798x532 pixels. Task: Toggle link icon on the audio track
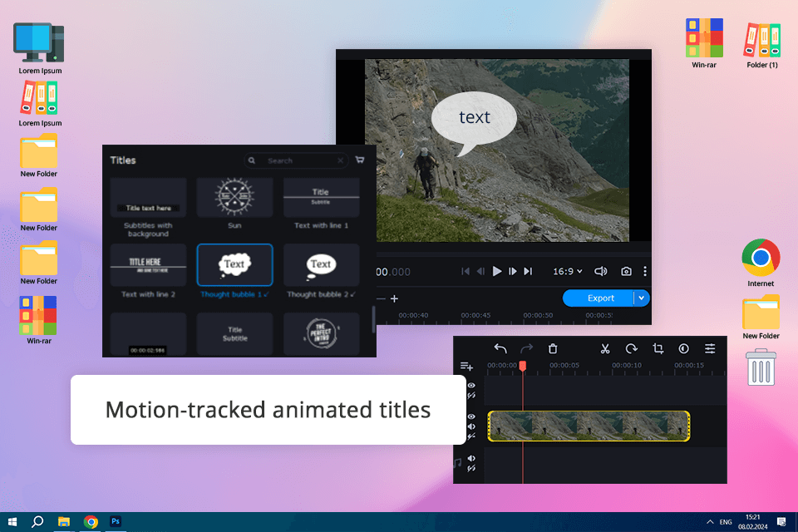click(x=471, y=468)
